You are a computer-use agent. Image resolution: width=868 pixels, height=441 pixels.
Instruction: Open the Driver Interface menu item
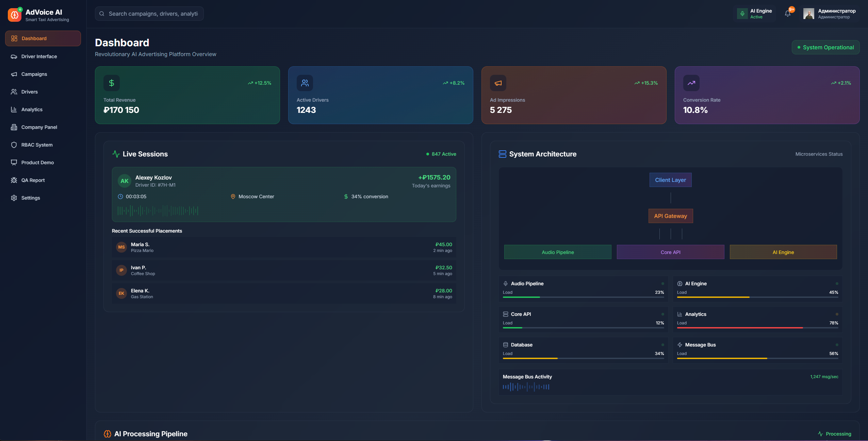(39, 56)
